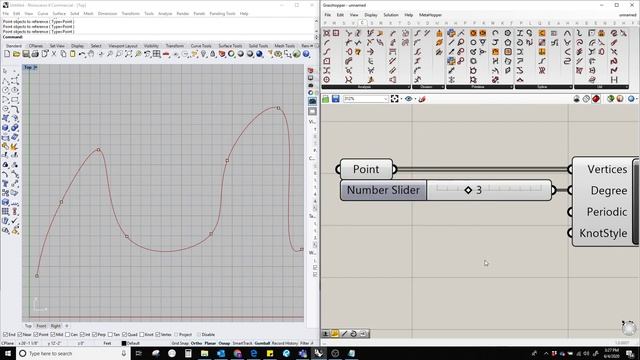Click the compass widget on the Grasshopper canvas
This screenshot has width=640, height=360.
point(629,328)
